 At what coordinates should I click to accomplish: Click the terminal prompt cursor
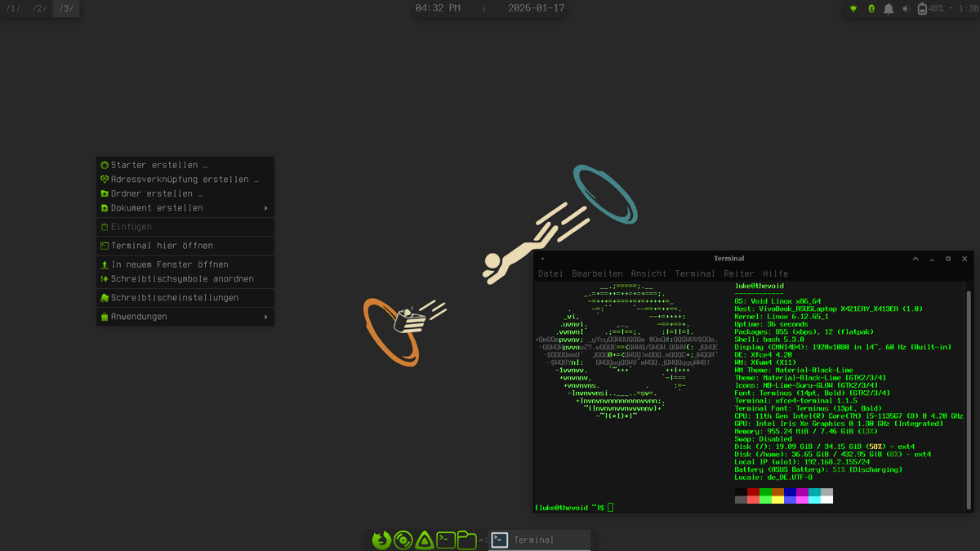click(x=610, y=508)
